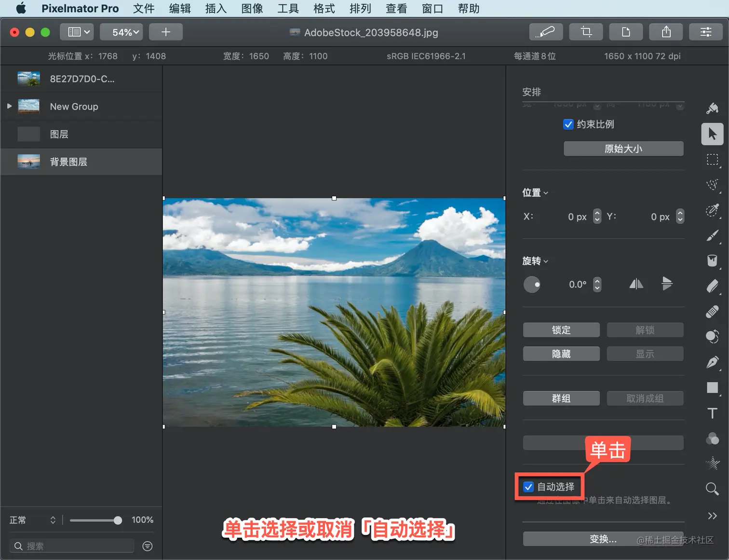Uncheck the 自动选择 checkbox
The height and width of the screenshot is (560, 729).
[528, 487]
